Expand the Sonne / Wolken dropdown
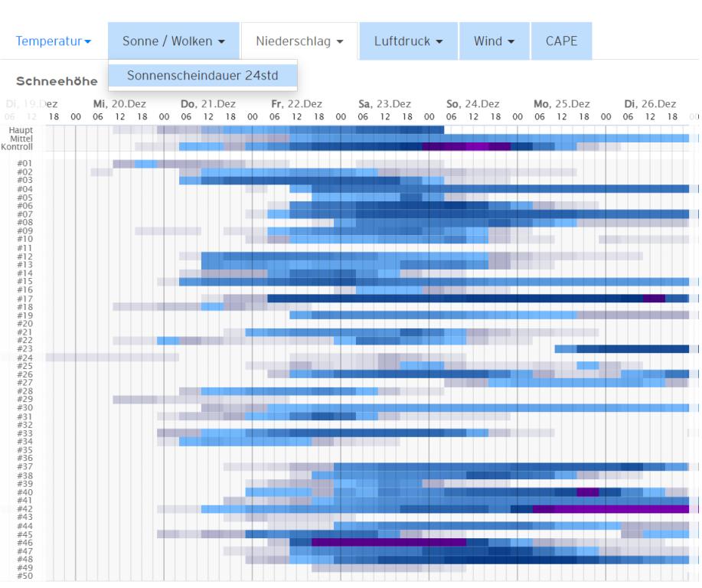 click(x=174, y=41)
